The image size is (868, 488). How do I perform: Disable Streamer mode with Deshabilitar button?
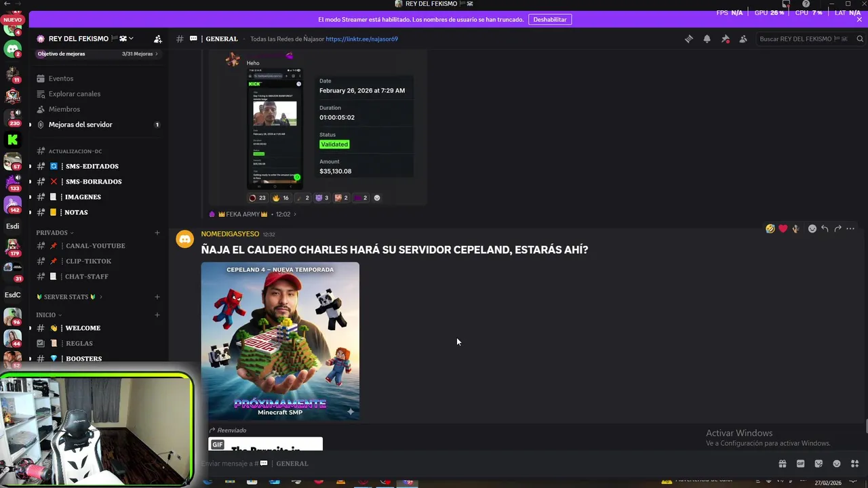pyautogui.click(x=550, y=20)
